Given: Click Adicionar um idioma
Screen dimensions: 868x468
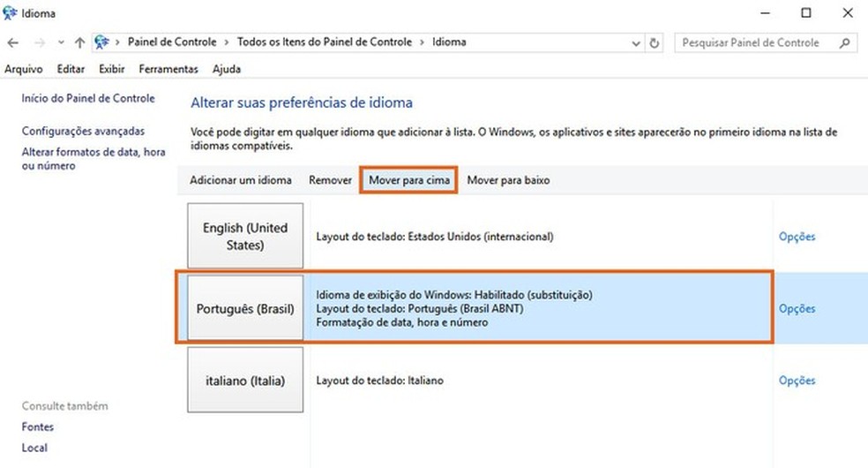Looking at the screenshot, I should point(241,180).
